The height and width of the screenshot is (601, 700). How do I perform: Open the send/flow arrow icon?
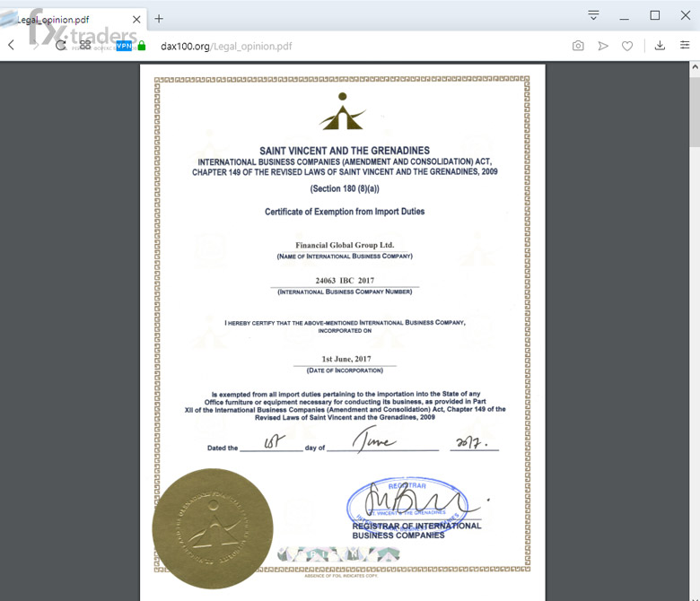[x=603, y=46]
